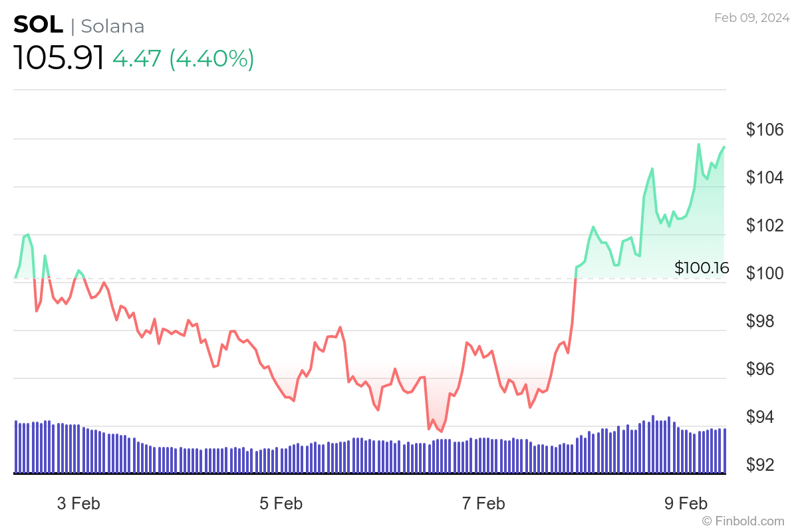Select the current price 105.91

click(x=59, y=59)
